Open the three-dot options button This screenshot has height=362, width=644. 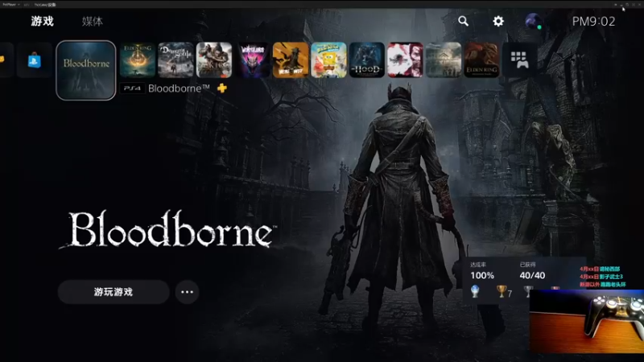tap(187, 292)
